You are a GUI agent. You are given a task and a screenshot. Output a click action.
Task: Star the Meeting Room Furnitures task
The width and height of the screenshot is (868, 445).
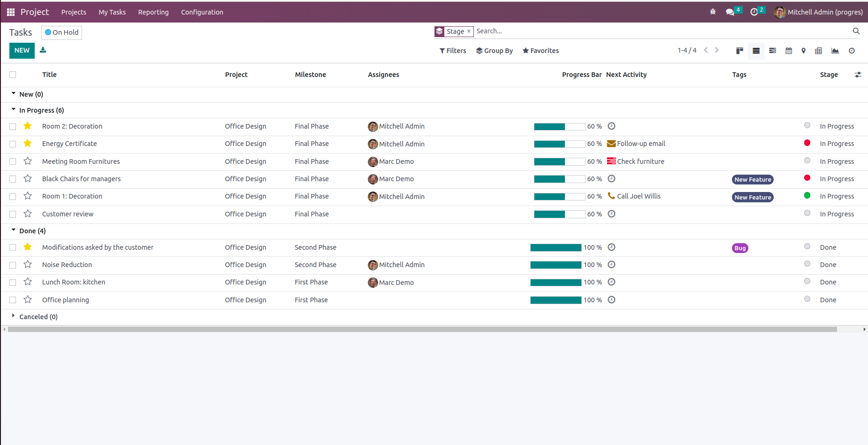[x=28, y=161]
